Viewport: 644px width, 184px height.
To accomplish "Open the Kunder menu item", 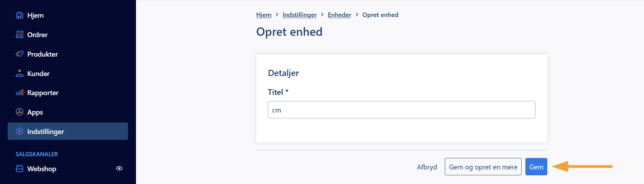I will [68, 73].
